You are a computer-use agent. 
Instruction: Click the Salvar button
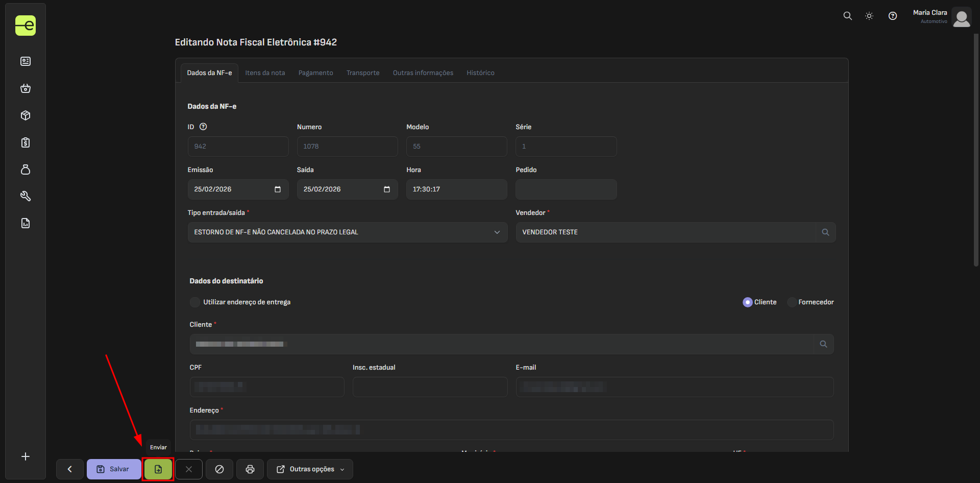pyautogui.click(x=114, y=469)
